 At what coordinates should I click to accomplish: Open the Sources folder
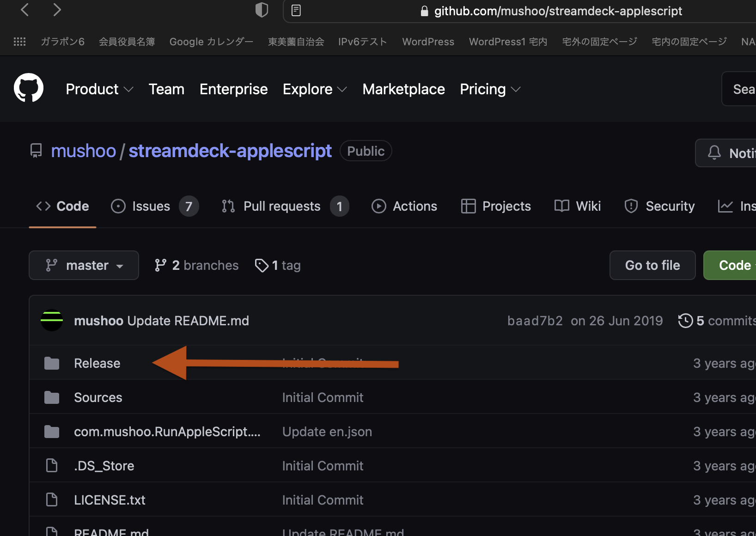[98, 397]
